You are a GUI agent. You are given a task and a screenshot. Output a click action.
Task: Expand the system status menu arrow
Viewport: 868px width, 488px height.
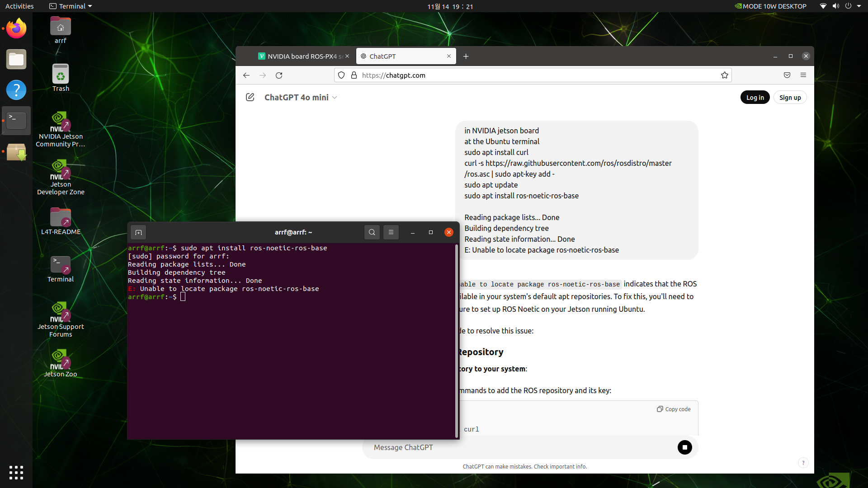859,6
